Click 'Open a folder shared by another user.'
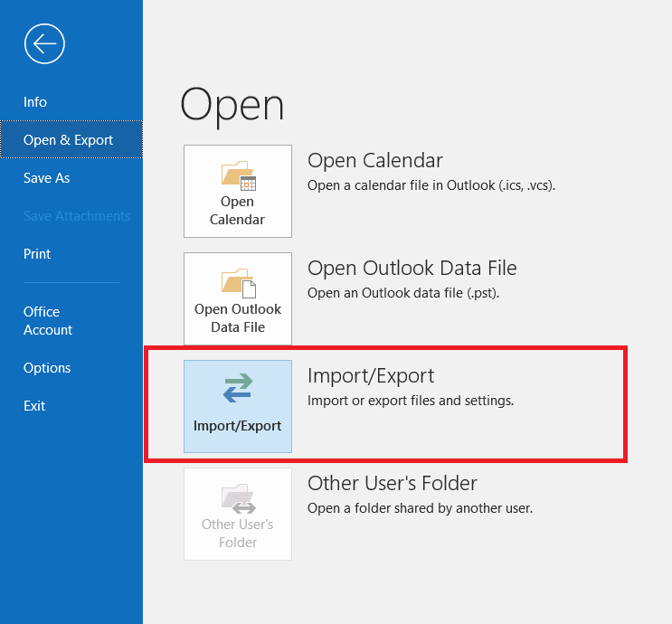The width and height of the screenshot is (672, 624). 420,508
